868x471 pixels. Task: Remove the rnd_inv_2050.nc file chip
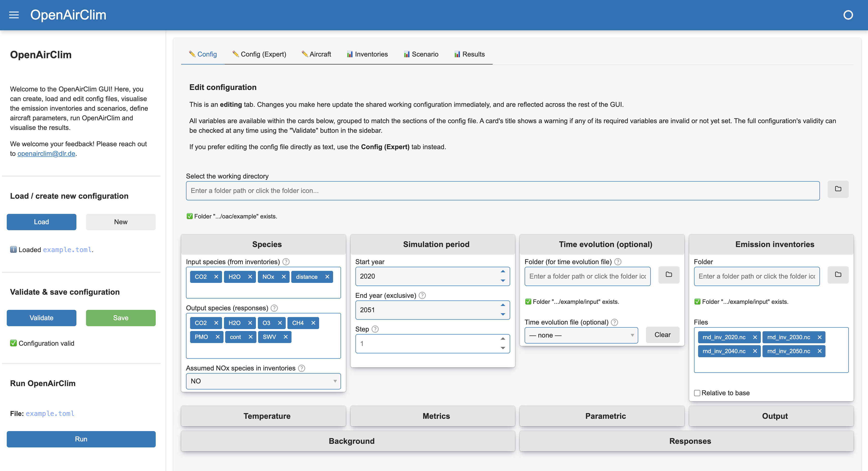point(819,351)
